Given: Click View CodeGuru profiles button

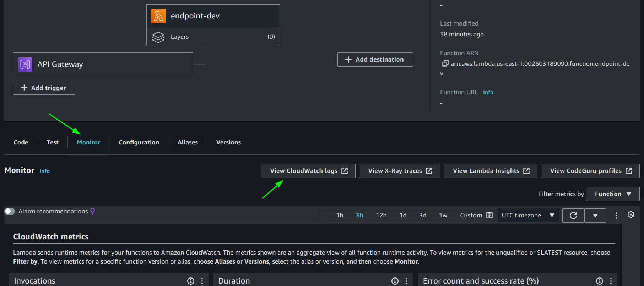Looking at the screenshot, I should pos(590,171).
